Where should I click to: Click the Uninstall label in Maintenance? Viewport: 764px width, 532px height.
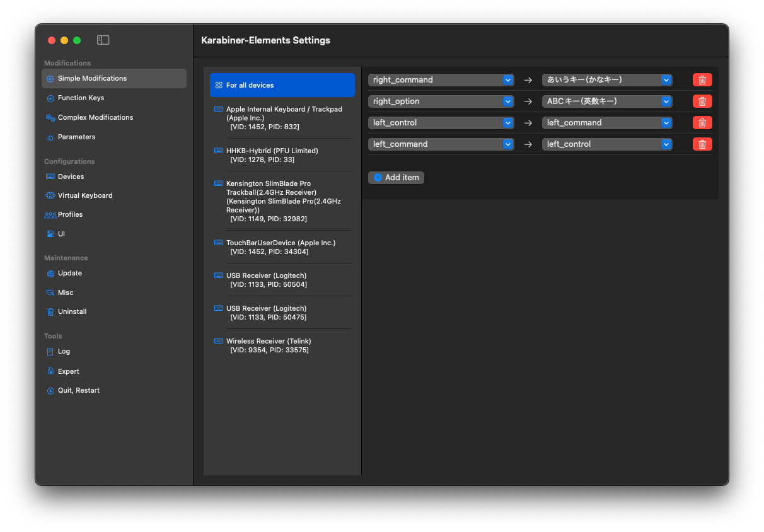(x=72, y=312)
